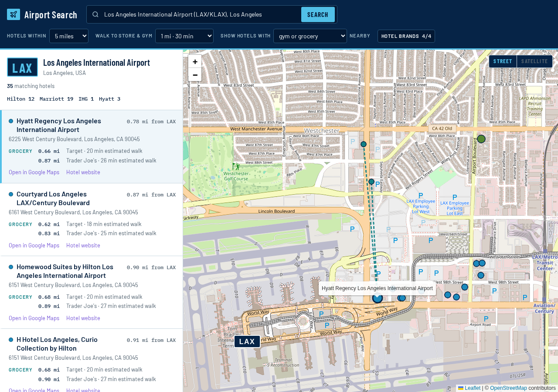Screen dimensions: 558x392
Task: Click the airplane logo icon
Action: click(x=14, y=14)
